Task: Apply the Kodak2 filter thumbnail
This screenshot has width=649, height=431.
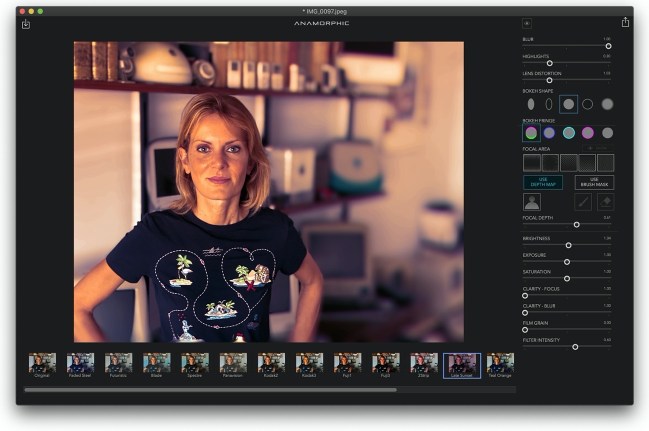Action: click(271, 365)
